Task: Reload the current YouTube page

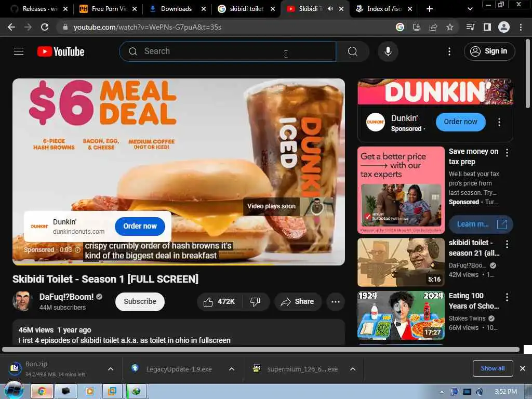Action: point(45,27)
